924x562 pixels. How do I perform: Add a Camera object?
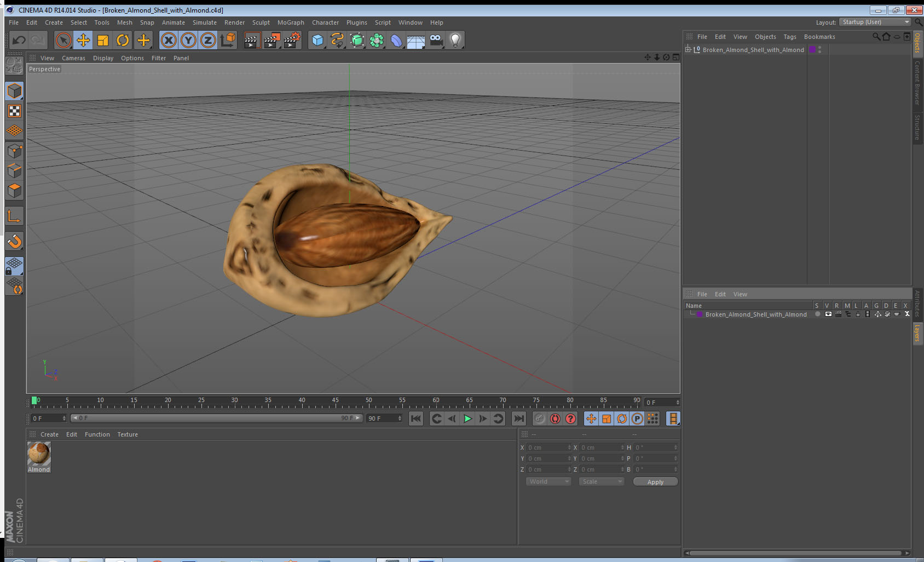click(436, 40)
